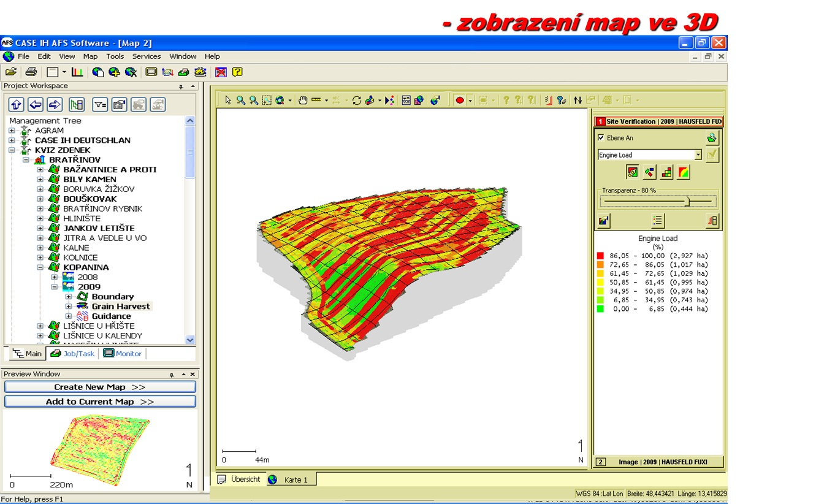Screen dimensions: 816x504
Task: Expand the AGRAM tree node
Action: coord(12,131)
